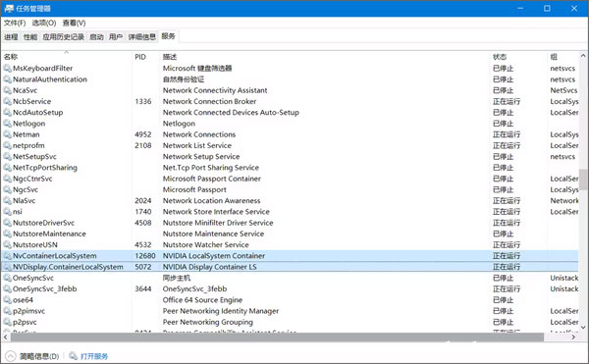Image resolution: width=589 pixels, height=364 pixels.
Task: Switch to the 详细信息 tab
Action: pos(142,36)
